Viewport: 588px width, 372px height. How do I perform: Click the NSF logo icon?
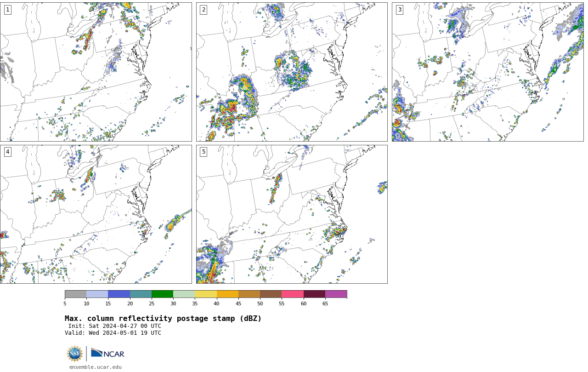[x=75, y=354]
